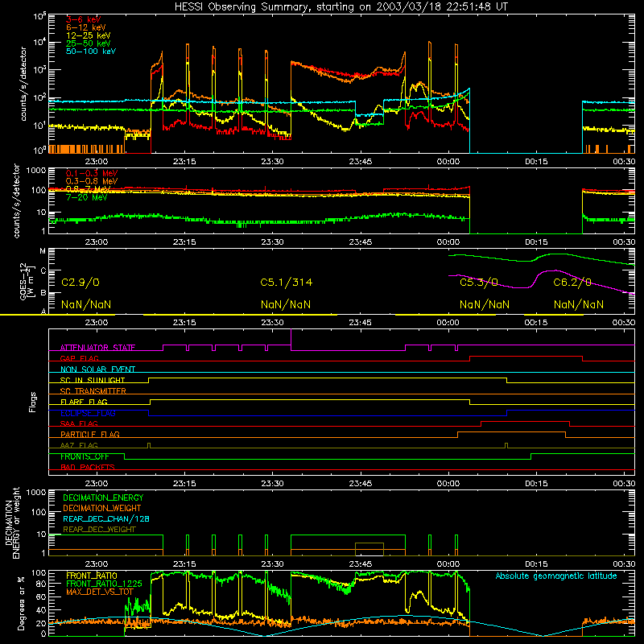Click the 0.3-0.8 MeV legend label
The width and height of the screenshot is (644, 644).
coord(91,181)
